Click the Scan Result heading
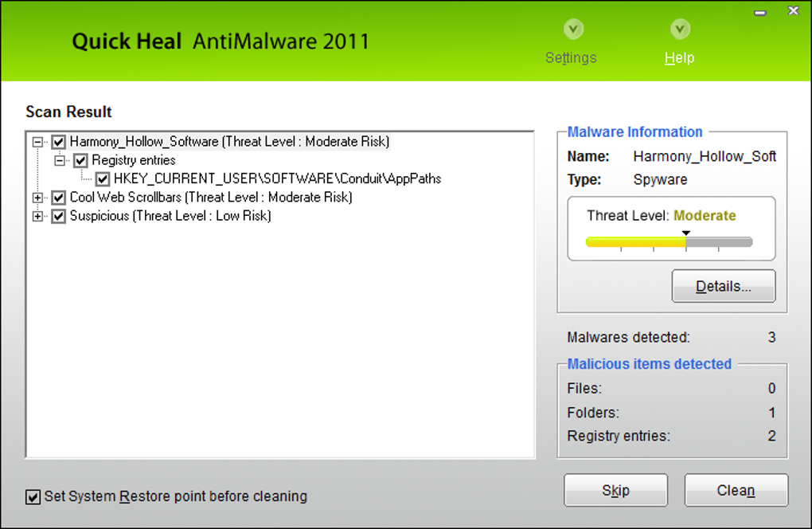The width and height of the screenshot is (812, 529). [69, 112]
